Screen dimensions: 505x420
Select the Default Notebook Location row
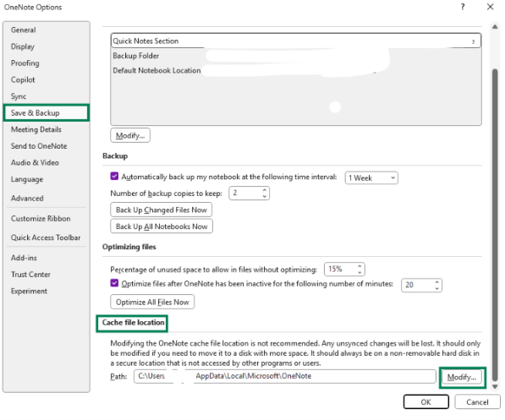tap(296, 70)
